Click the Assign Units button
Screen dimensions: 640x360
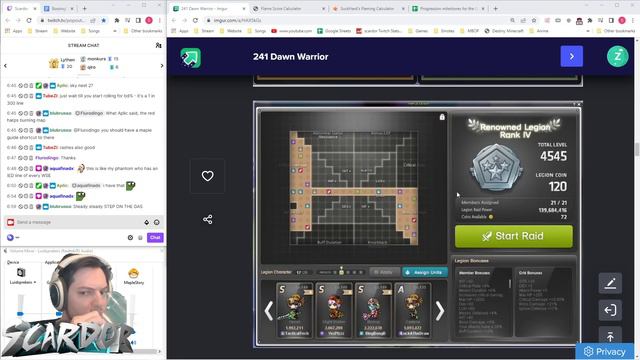click(x=424, y=272)
